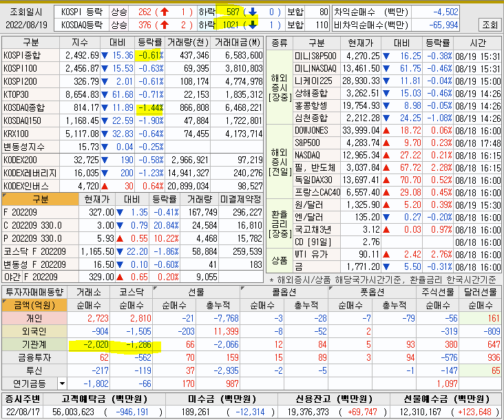Image resolution: width=504 pixels, height=420 pixels.
Task: Select the 기관계 investor row
Action: point(251,344)
